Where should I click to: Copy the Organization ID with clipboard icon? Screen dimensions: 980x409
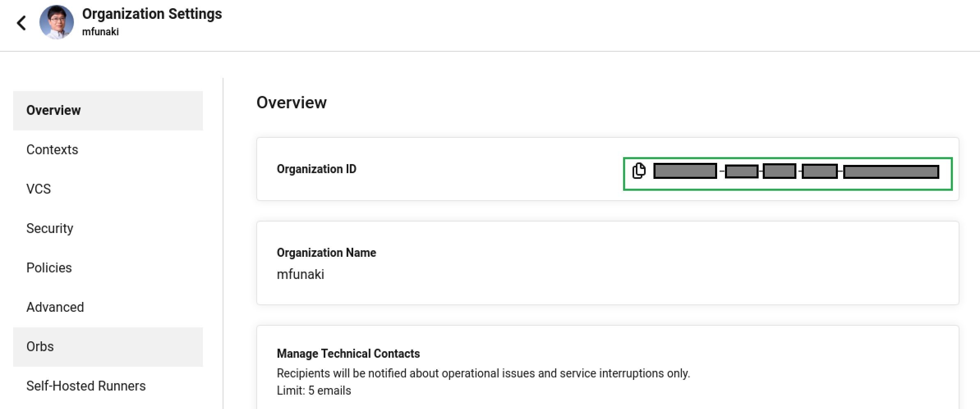click(639, 171)
